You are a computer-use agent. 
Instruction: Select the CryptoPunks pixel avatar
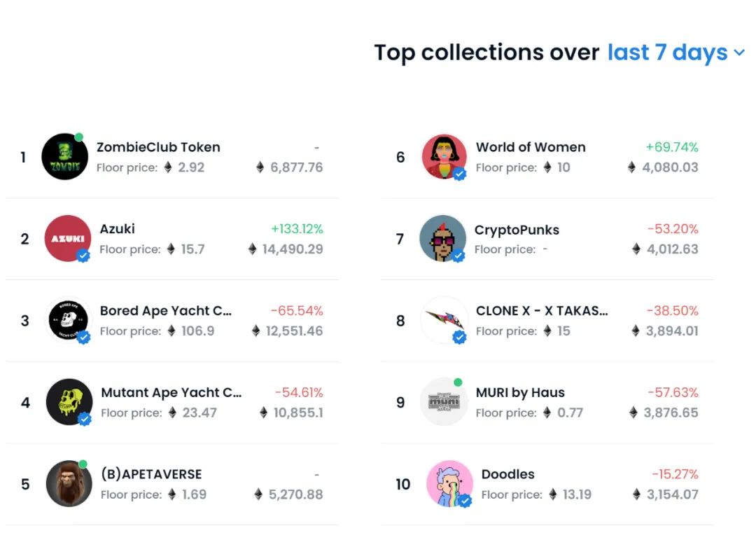442,238
